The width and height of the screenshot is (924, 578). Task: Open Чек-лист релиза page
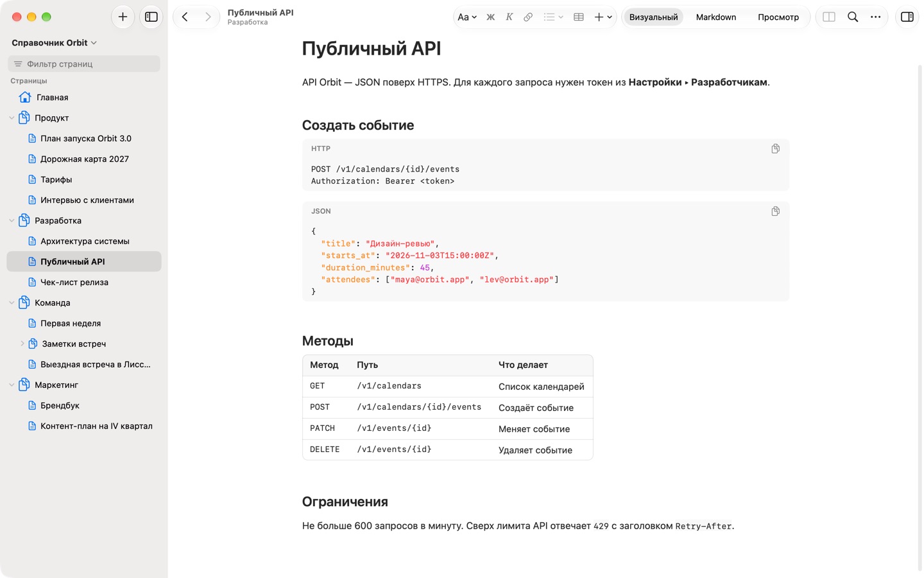pyautogui.click(x=84, y=283)
